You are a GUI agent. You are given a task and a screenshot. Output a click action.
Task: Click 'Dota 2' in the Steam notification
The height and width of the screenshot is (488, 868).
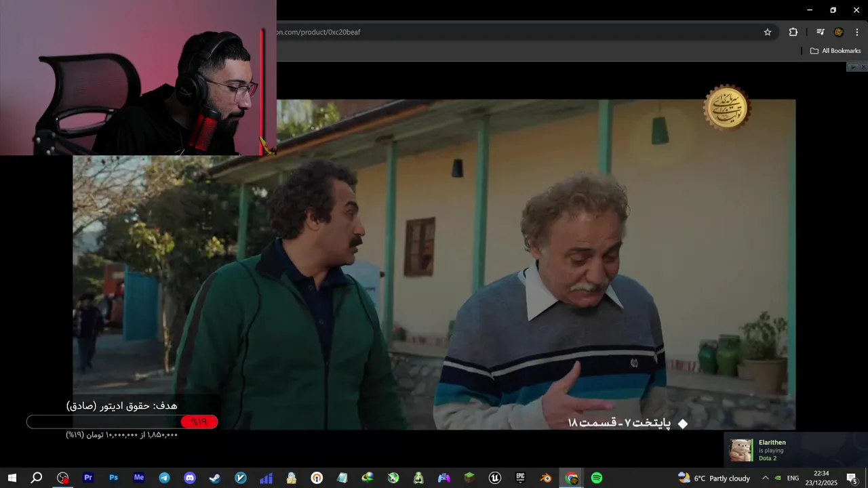pyautogui.click(x=768, y=458)
